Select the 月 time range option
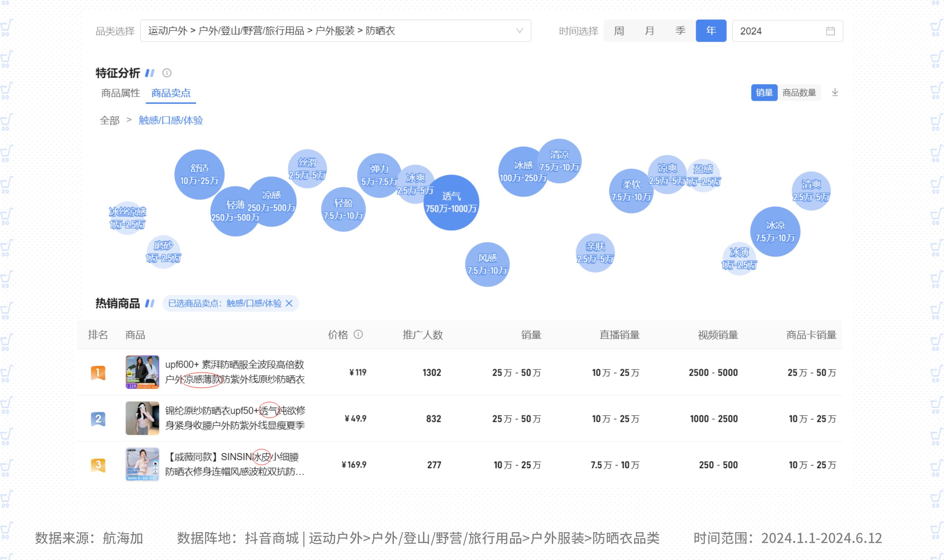The image size is (944, 560). (649, 31)
